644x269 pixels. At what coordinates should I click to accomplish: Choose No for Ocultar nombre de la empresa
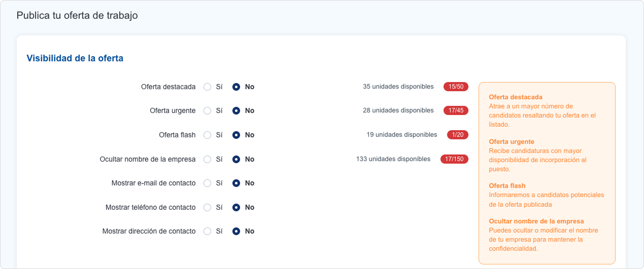point(236,159)
